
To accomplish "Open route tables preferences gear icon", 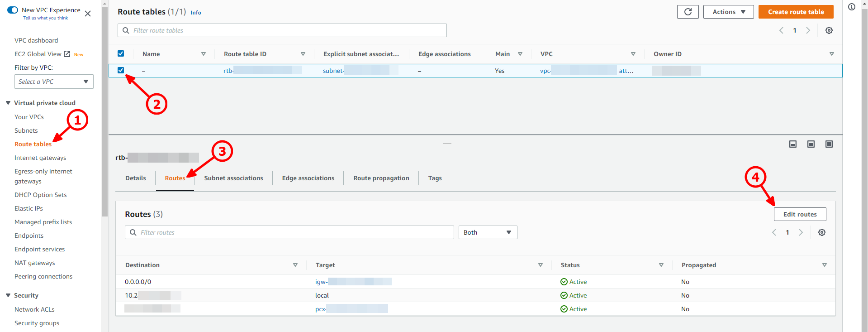I will pyautogui.click(x=829, y=30).
